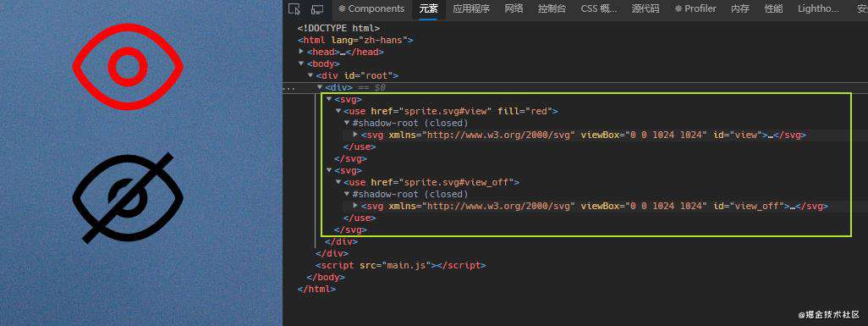Expand the collapsed head node arrow
This screenshot has width=868, height=326.
(302, 52)
